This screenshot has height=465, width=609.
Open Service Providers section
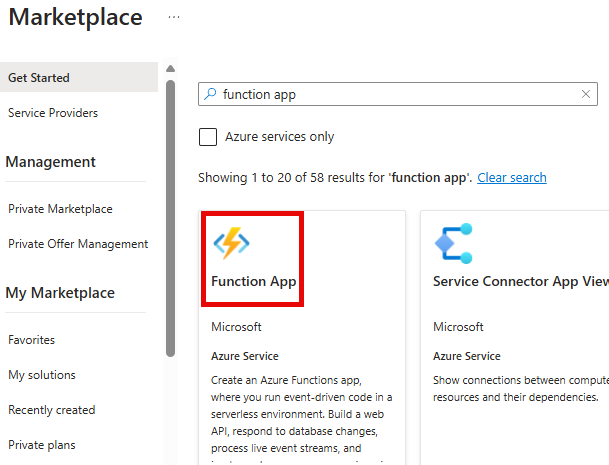(x=53, y=113)
